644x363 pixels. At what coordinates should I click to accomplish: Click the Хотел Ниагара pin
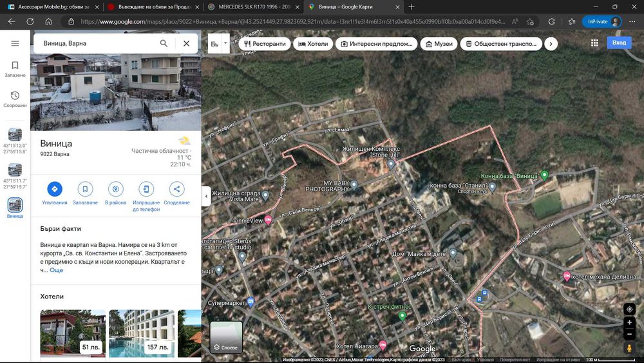383,345
